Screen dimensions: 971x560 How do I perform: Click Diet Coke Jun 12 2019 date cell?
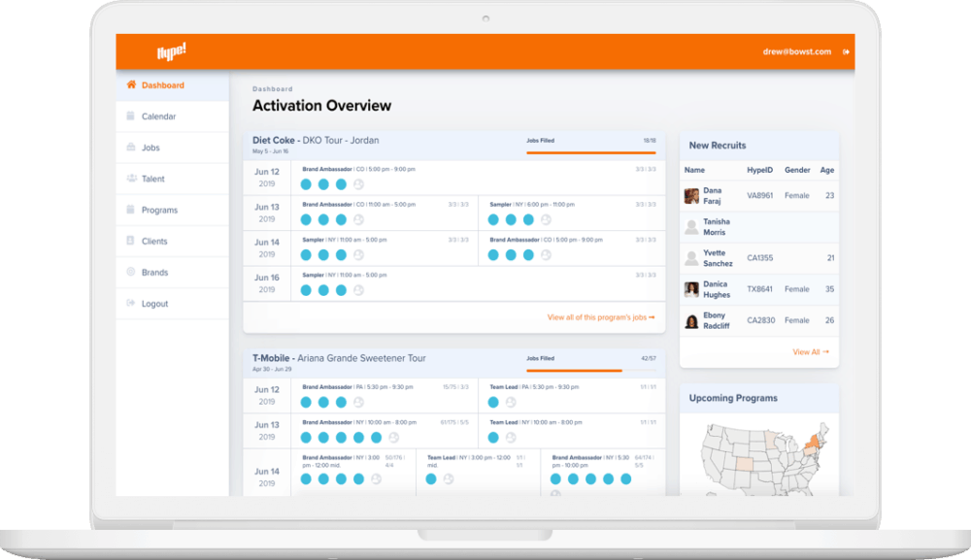tap(267, 178)
